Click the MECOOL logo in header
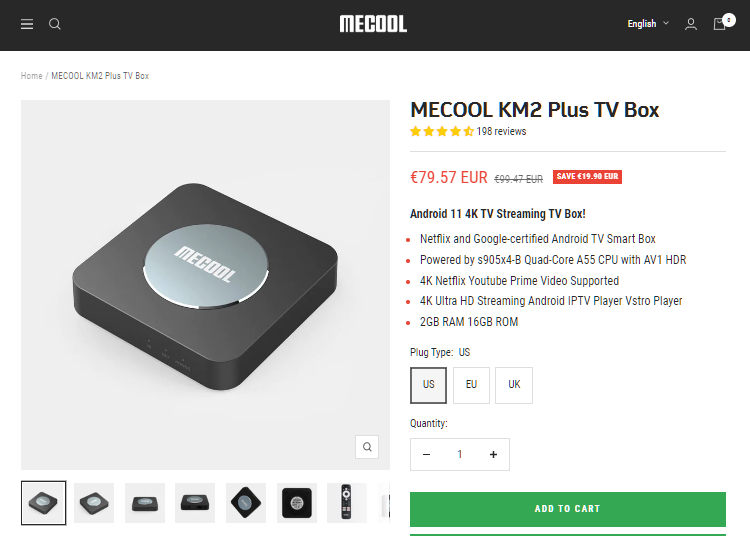The width and height of the screenshot is (750, 536). pos(373,24)
